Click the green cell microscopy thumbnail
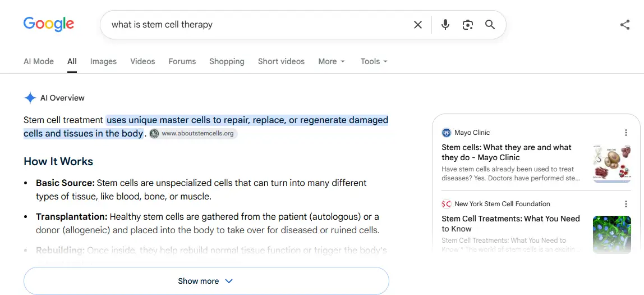Viewport: 644px width, 295px height. coord(612,234)
